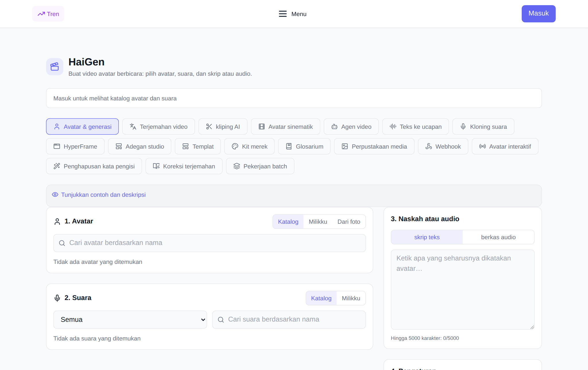Click the robot icon on Agen video
Viewport: 588px width, 370px height.
point(334,126)
